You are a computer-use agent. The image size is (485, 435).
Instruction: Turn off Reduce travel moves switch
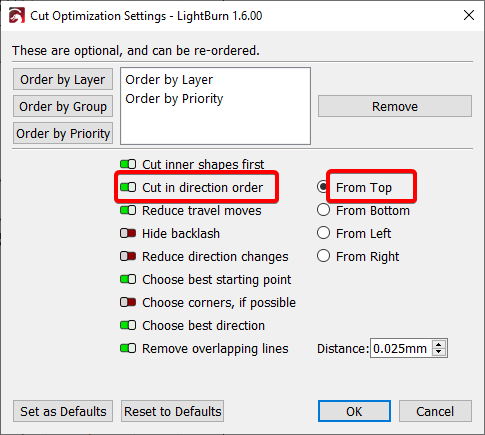(128, 210)
